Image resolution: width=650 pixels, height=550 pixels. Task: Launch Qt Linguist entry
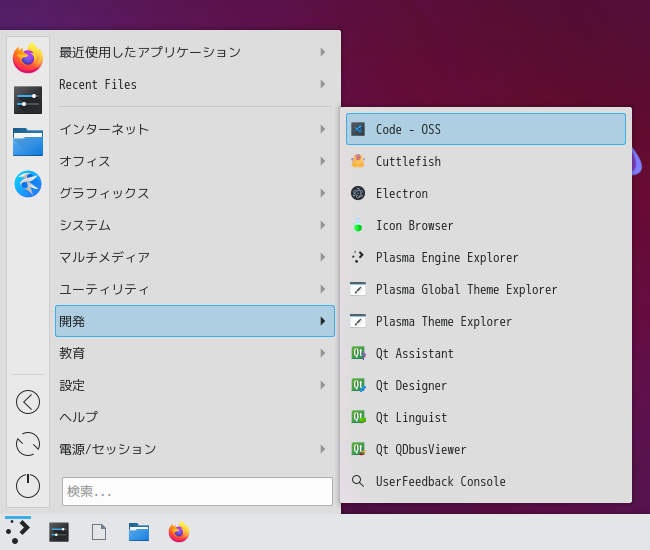486,417
